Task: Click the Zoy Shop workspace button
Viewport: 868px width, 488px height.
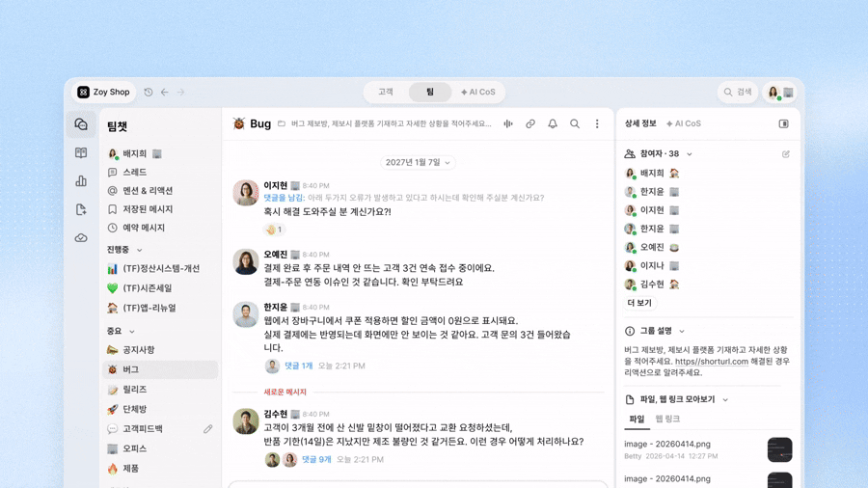Action: click(103, 92)
